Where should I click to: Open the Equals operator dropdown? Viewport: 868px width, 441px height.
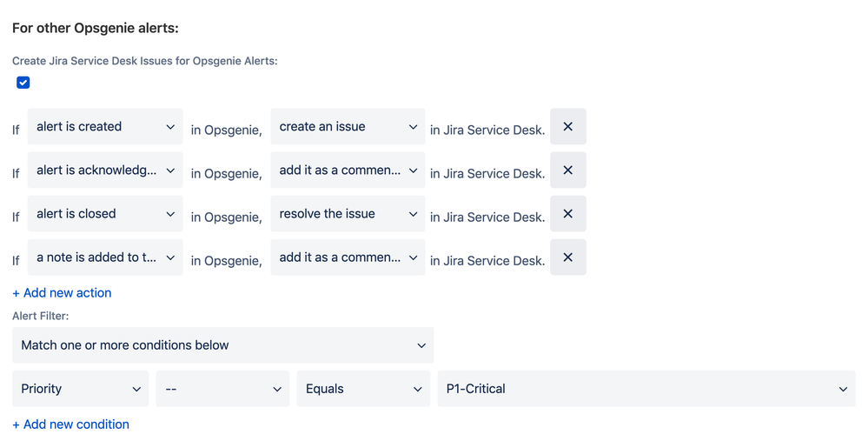[x=363, y=389]
